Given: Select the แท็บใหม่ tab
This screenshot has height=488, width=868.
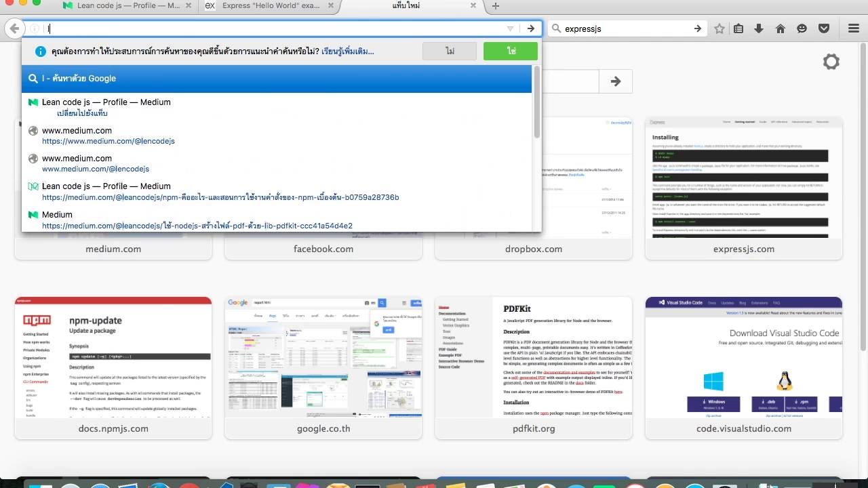Looking at the screenshot, I should click(x=406, y=5).
